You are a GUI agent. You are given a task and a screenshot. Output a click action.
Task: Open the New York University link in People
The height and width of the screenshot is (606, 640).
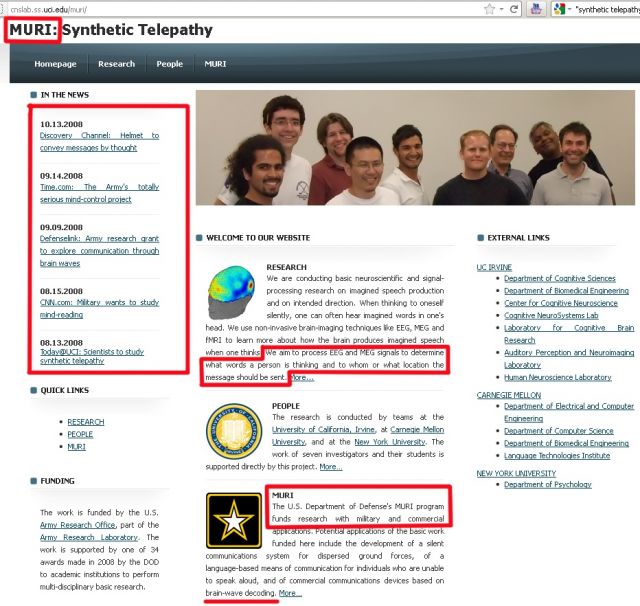pyautogui.click(x=389, y=442)
